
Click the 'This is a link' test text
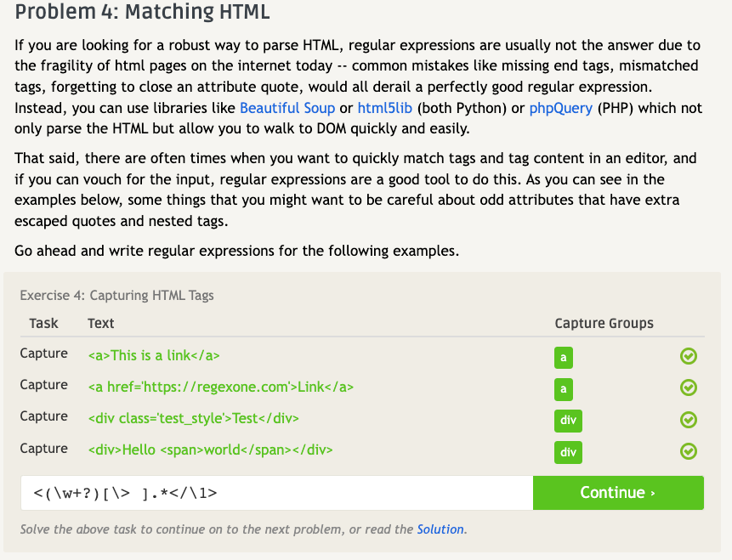[154, 355]
